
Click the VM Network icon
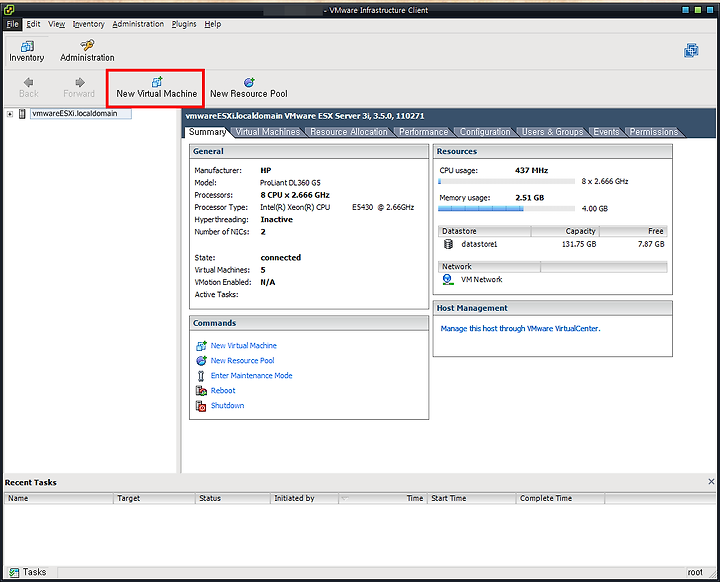point(448,279)
